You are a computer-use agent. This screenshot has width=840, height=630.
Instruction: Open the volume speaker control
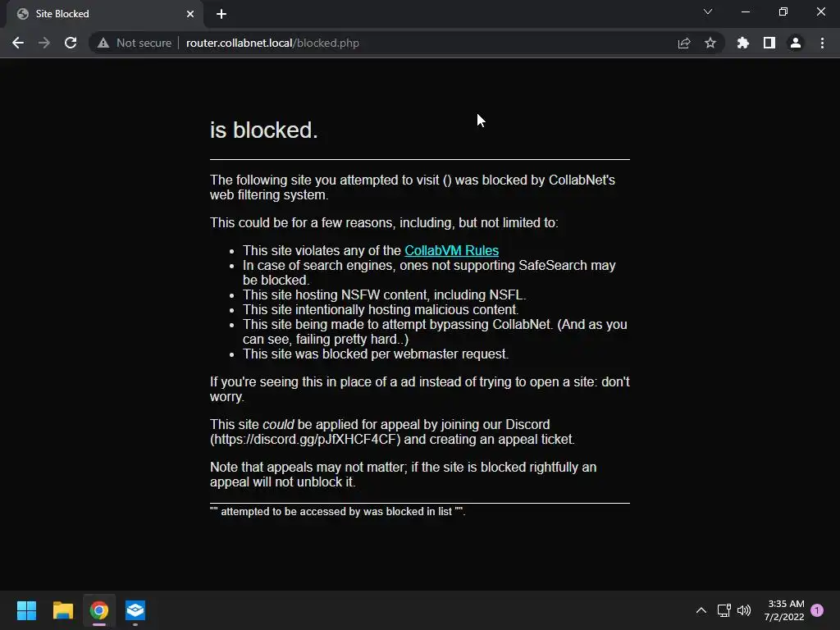coord(744,610)
